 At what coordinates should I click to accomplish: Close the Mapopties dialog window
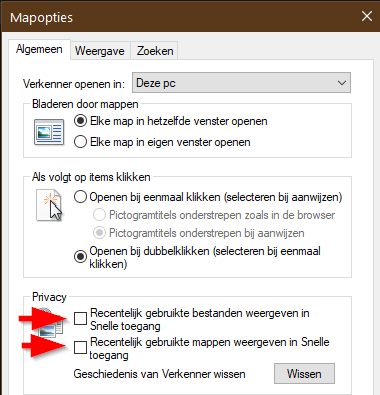tap(367, 16)
